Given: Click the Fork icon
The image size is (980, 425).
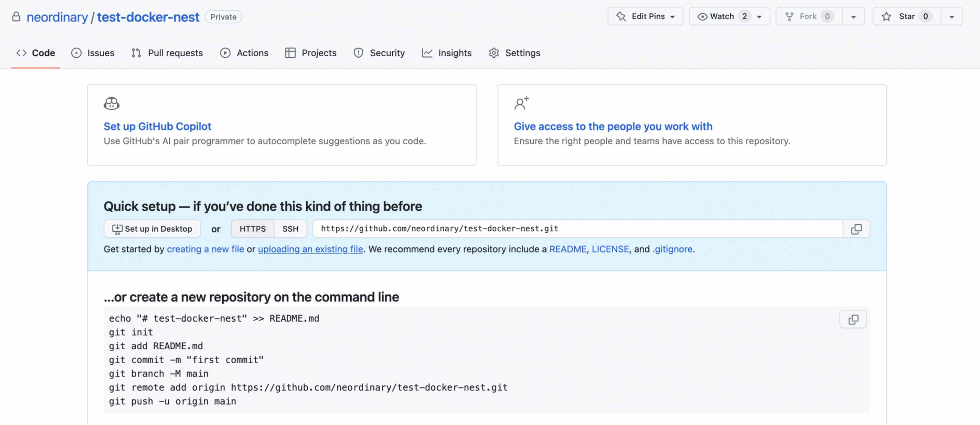Looking at the screenshot, I should pyautogui.click(x=789, y=16).
